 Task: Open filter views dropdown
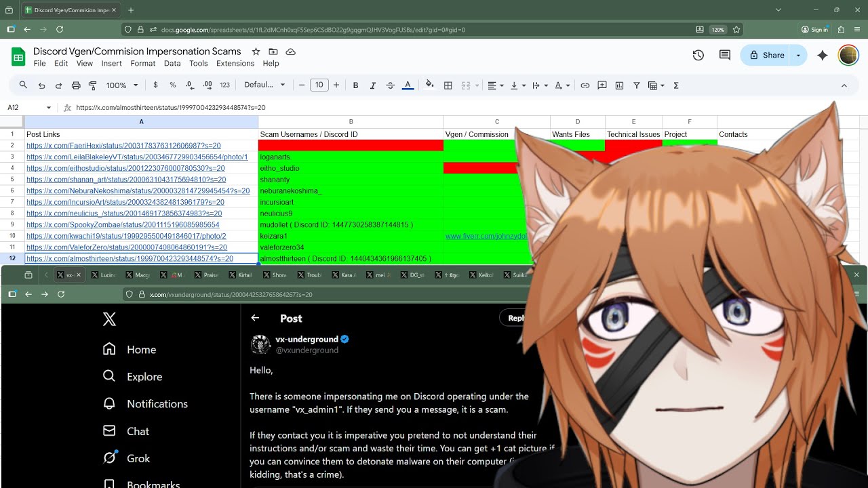[x=656, y=85]
